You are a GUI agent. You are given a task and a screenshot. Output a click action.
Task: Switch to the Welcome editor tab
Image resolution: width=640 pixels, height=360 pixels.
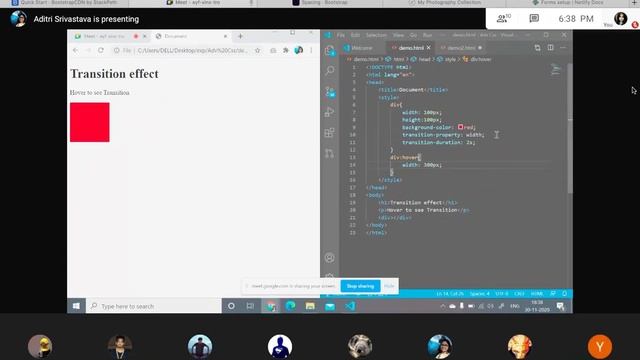[x=361, y=48]
